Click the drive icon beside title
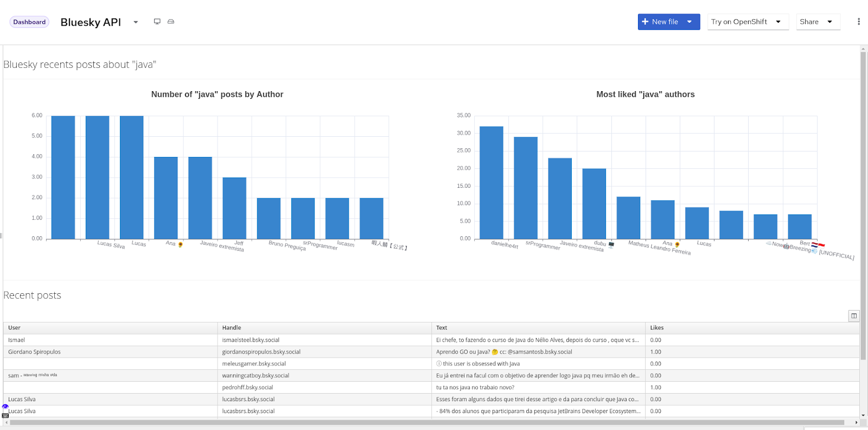The width and height of the screenshot is (868, 430). (x=171, y=22)
